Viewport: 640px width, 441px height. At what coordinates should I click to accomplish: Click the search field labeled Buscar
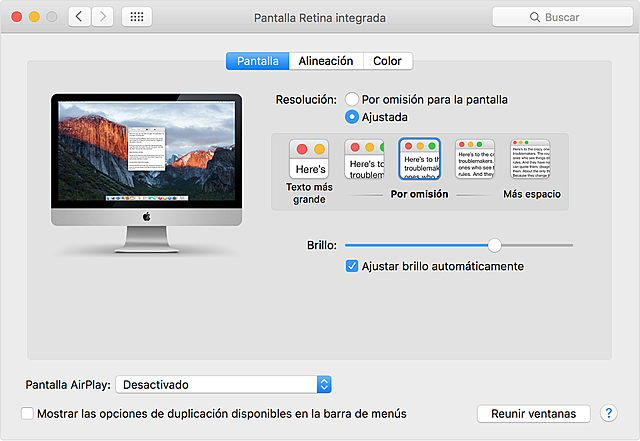[562, 17]
